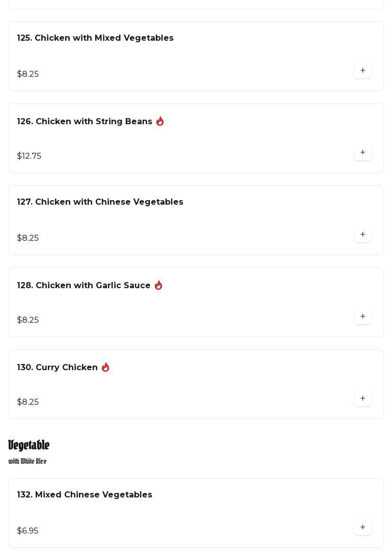Open 128. Chicken with Garlic Sauce details

click(x=83, y=286)
